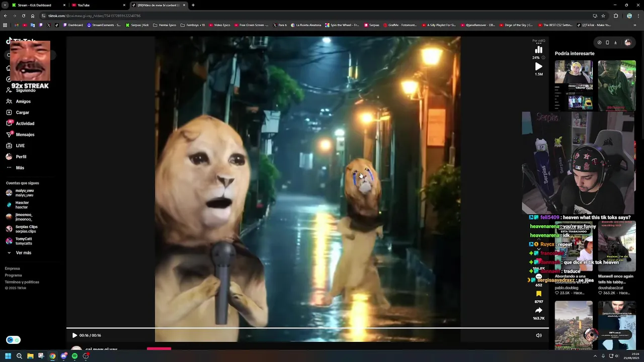
Task: Share the video using the 163.7K arrow icon
Action: tap(539, 310)
